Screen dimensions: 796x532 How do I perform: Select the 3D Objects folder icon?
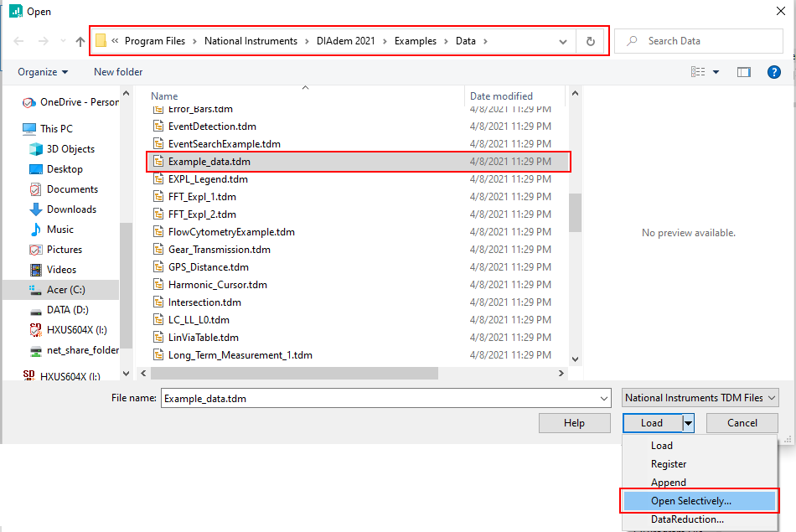tap(36, 149)
